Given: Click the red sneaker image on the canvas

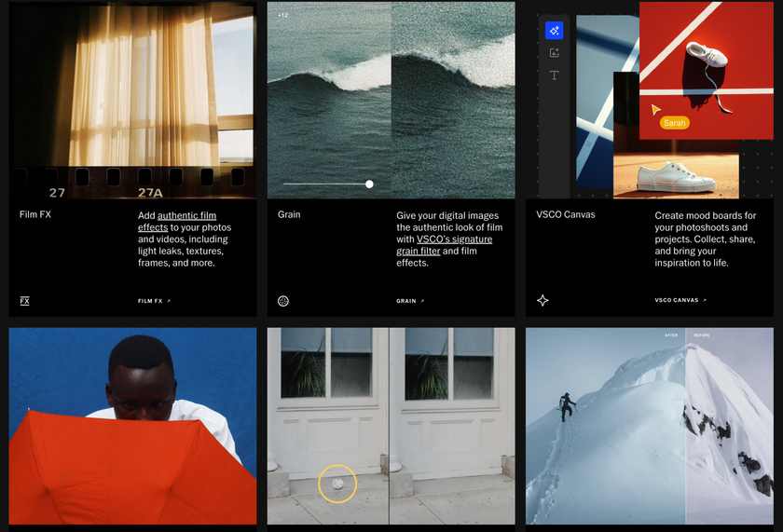Looking at the screenshot, I should [x=707, y=71].
